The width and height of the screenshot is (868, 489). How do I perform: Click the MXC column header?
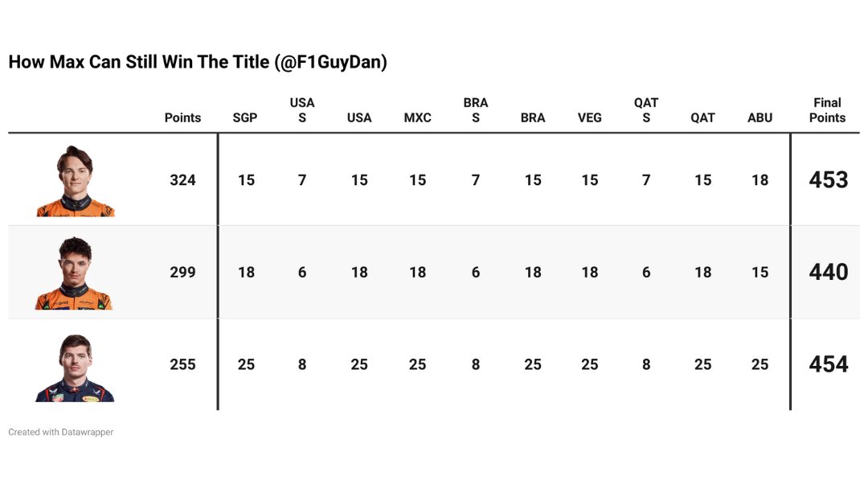417,117
